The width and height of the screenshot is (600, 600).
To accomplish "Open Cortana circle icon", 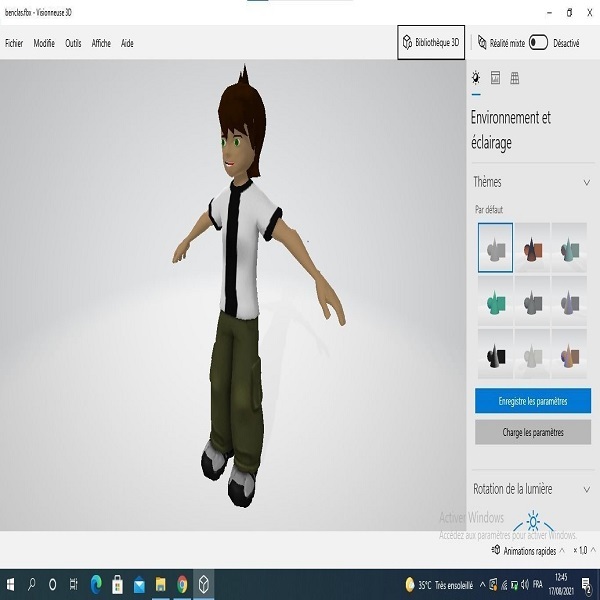I will 52,584.
